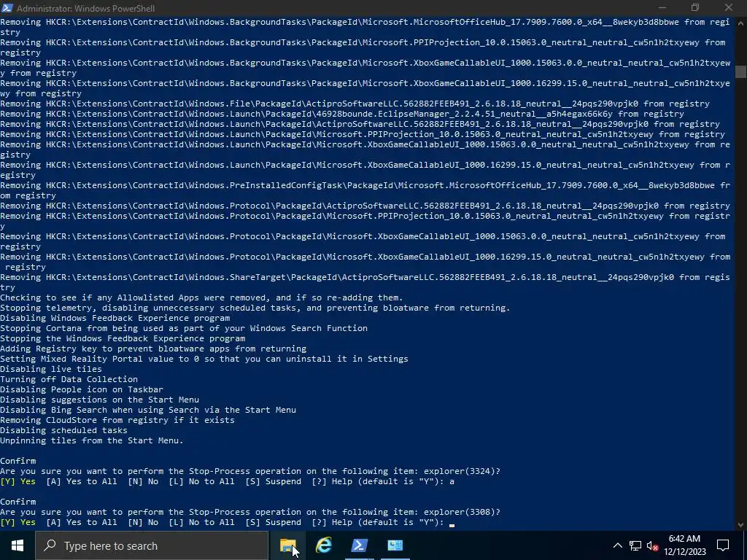Click the scrollbar down arrow

coord(741,525)
